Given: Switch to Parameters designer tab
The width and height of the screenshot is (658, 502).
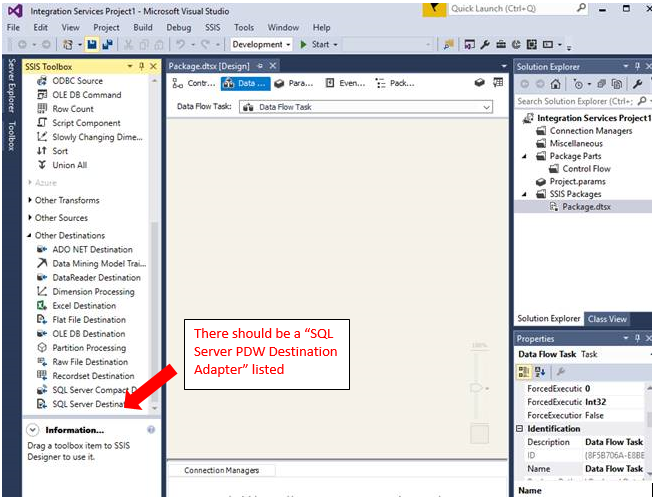Looking at the screenshot, I should (294, 84).
